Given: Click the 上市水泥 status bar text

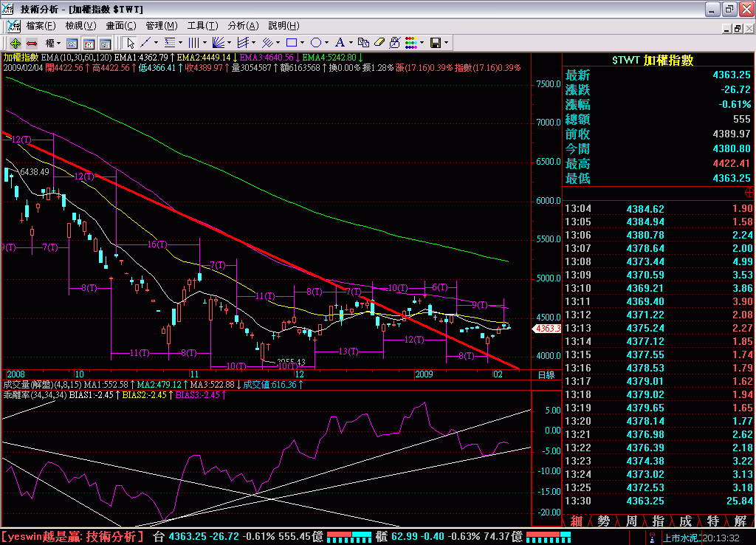Looking at the screenshot, I should [682, 538].
